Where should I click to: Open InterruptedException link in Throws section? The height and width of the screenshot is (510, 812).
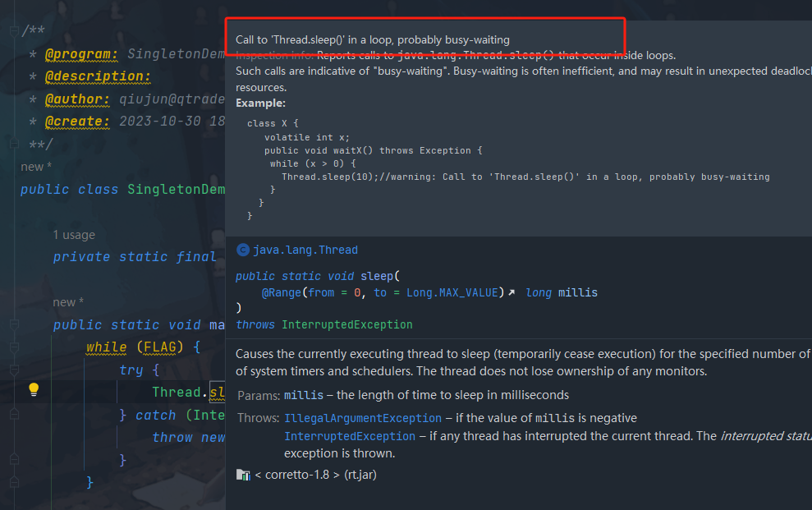coord(350,436)
